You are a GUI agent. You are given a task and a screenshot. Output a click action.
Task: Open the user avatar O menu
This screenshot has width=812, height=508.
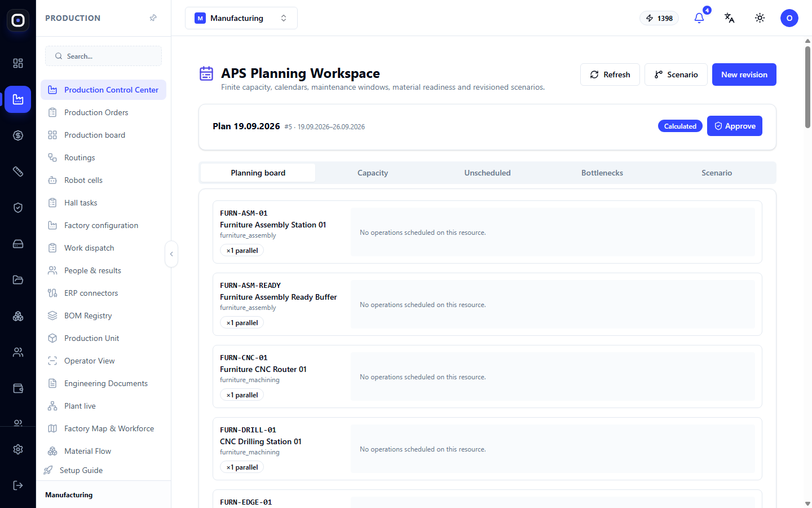pos(789,18)
